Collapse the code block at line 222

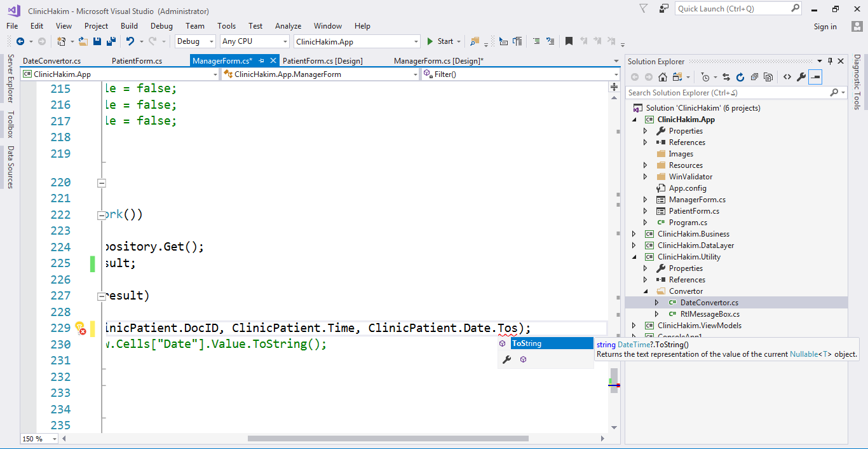[x=101, y=215]
